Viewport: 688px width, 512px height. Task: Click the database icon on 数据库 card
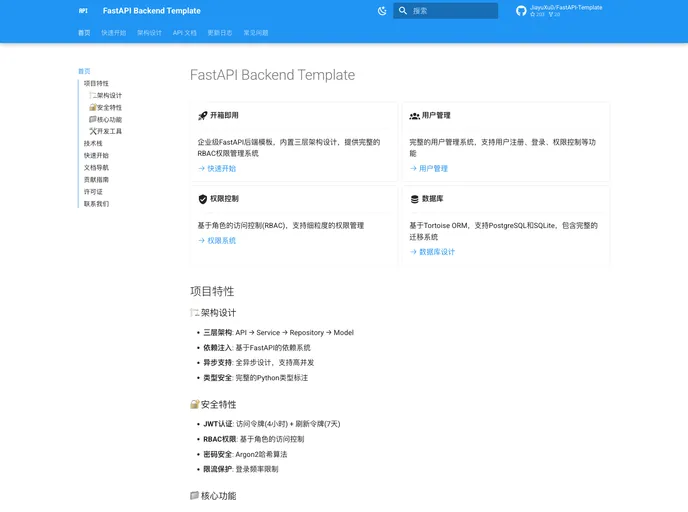414,199
